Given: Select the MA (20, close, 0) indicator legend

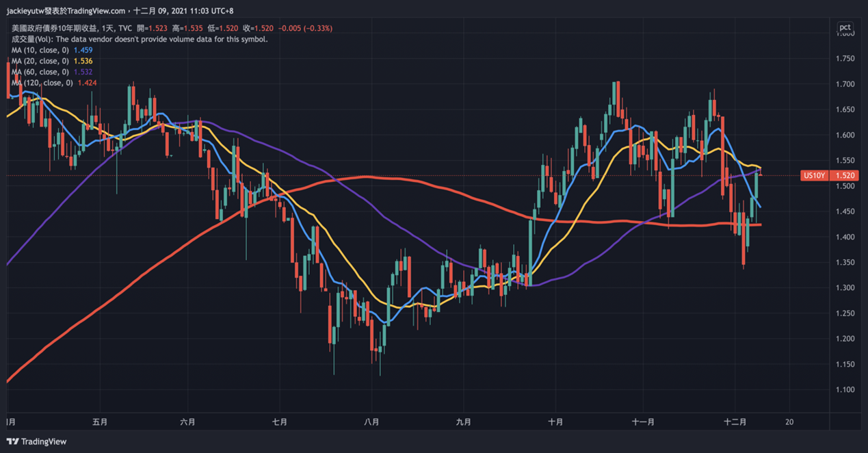Looking at the screenshot, I should click(40, 61).
